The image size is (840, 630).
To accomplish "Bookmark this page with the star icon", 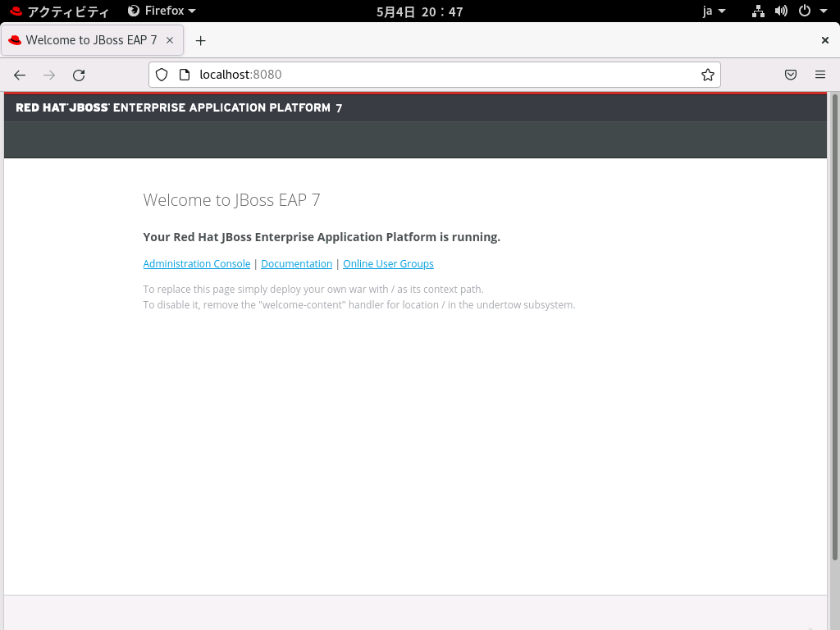I will pos(708,75).
